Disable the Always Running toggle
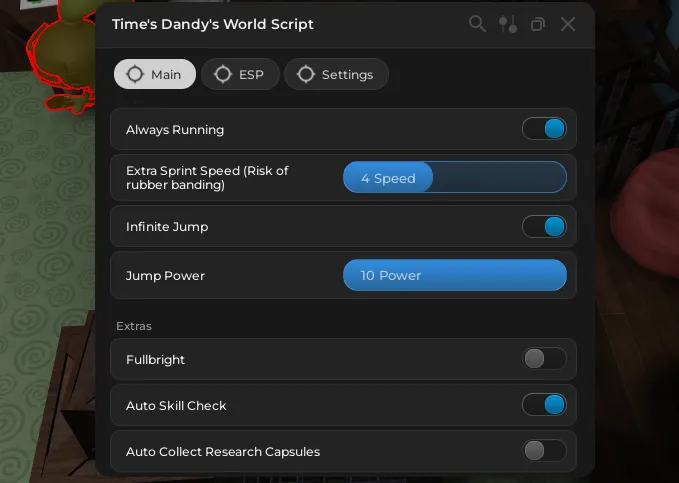This screenshot has height=483, width=679. tap(544, 129)
